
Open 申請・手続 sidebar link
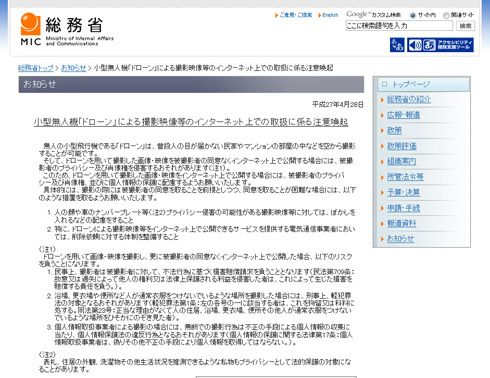point(403,208)
